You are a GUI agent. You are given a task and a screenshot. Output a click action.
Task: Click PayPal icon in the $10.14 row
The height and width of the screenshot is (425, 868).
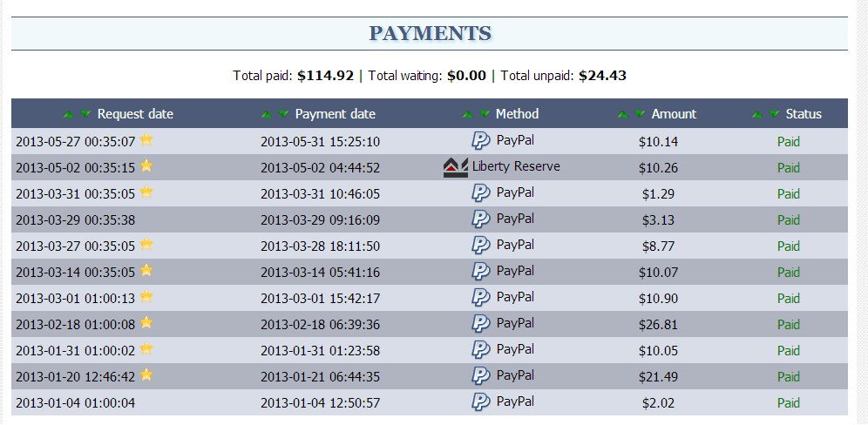[480, 140]
